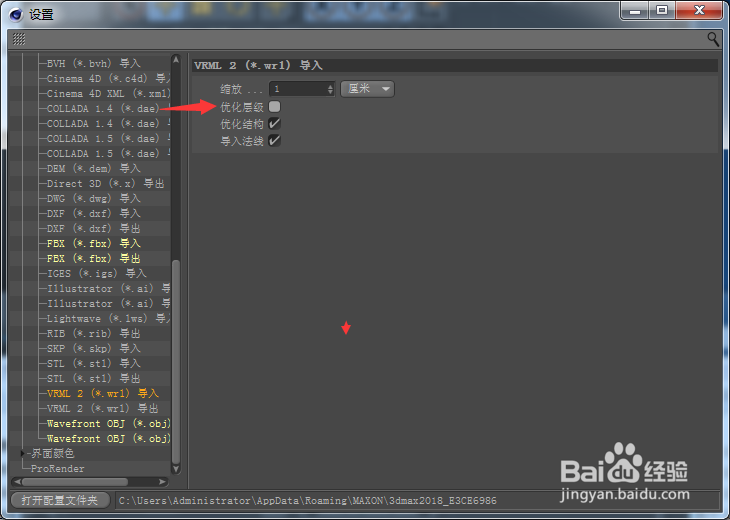This screenshot has height=520, width=730.
Task: Select SKP (*.skp) 导入 entry
Action: [94, 348]
